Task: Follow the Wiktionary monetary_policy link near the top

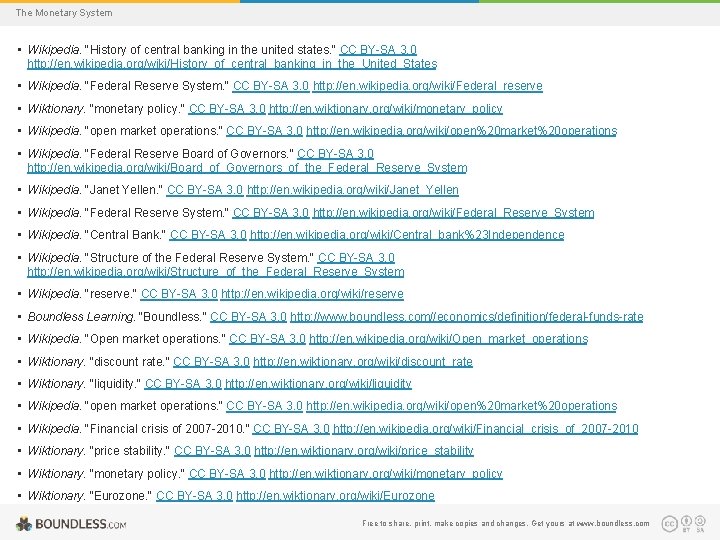Action: (386, 109)
